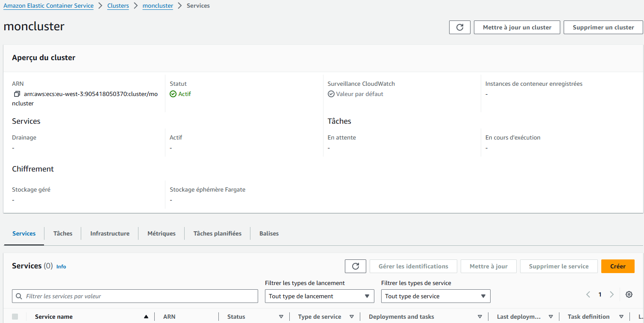Switch to Services tab

click(24, 233)
